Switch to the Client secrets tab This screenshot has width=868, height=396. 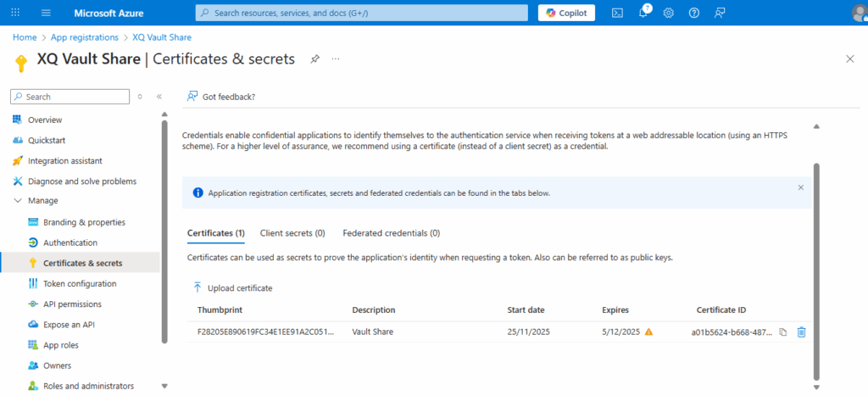[x=292, y=233]
